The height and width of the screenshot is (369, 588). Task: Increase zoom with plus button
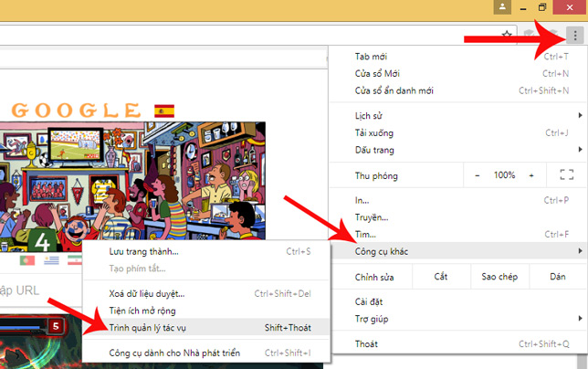[531, 175]
